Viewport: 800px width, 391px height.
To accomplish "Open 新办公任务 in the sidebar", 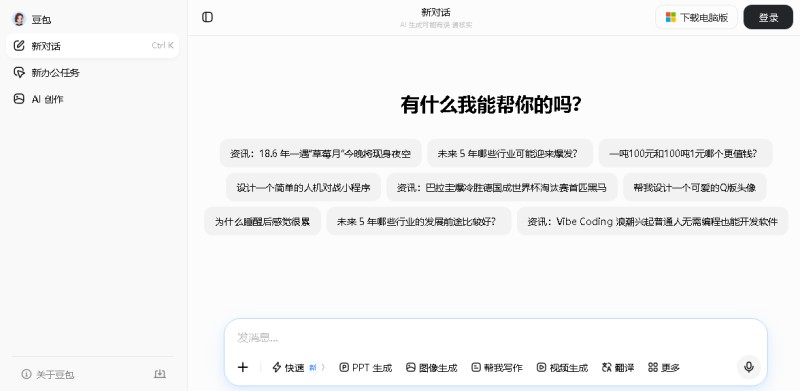I will 92,72.
